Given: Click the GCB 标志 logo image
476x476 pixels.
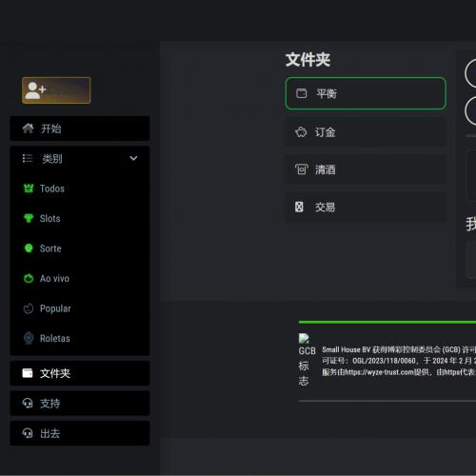Looking at the screenshot, I should point(307,360).
